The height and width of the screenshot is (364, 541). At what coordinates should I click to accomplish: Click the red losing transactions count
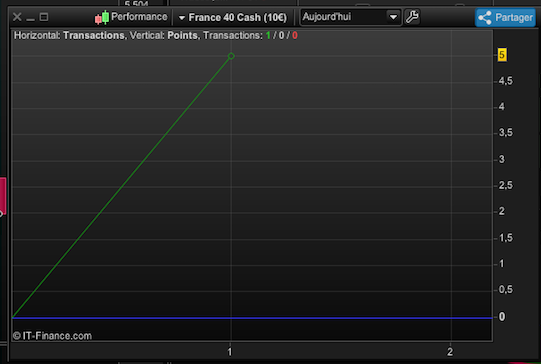click(295, 36)
